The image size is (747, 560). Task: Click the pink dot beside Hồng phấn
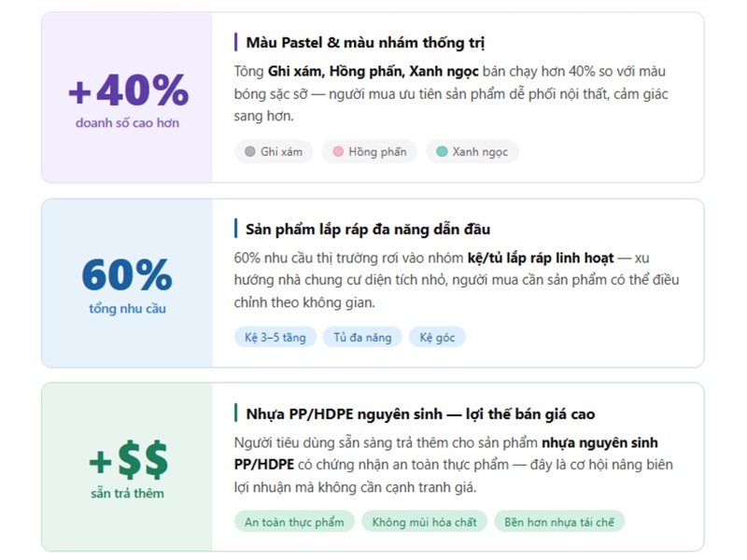(338, 151)
